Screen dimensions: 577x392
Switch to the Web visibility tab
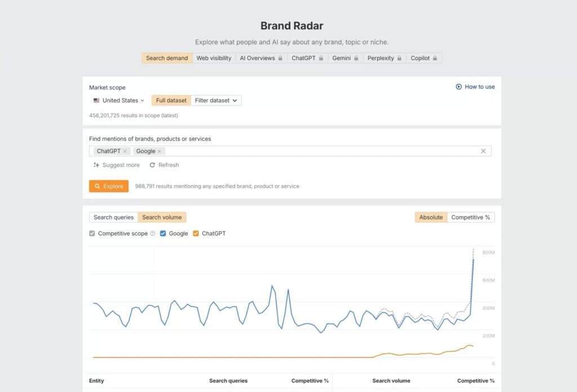point(214,58)
